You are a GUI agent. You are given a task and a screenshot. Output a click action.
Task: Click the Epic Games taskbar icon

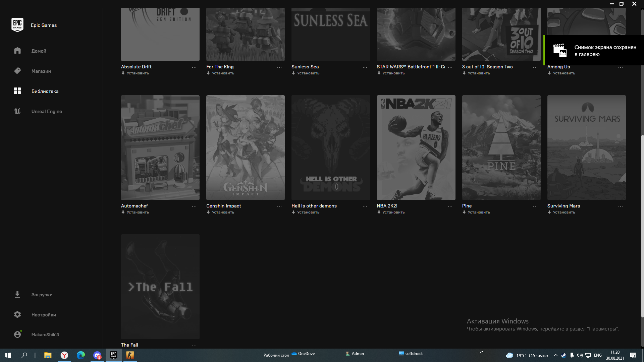coord(114,355)
